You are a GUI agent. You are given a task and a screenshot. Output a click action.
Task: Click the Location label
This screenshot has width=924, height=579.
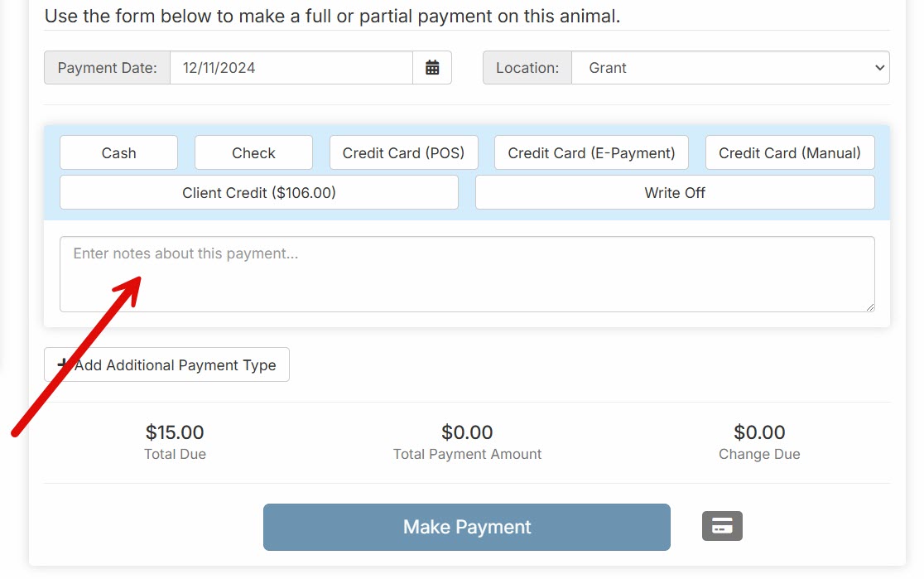point(527,68)
